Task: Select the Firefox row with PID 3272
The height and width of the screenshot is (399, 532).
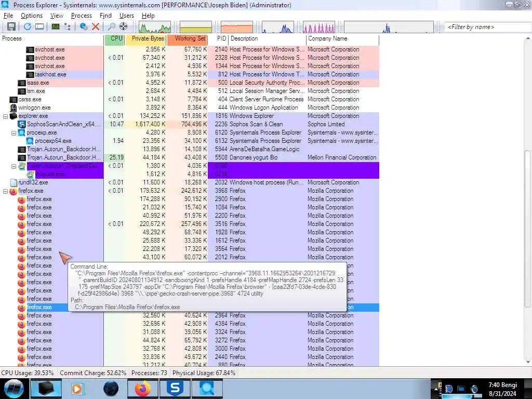Action: 189,340
